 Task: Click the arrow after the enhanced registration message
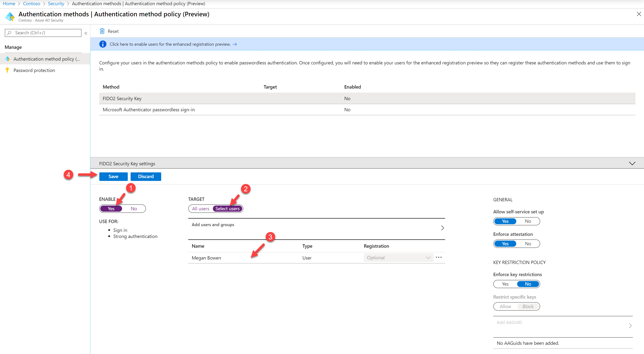pyautogui.click(x=234, y=44)
